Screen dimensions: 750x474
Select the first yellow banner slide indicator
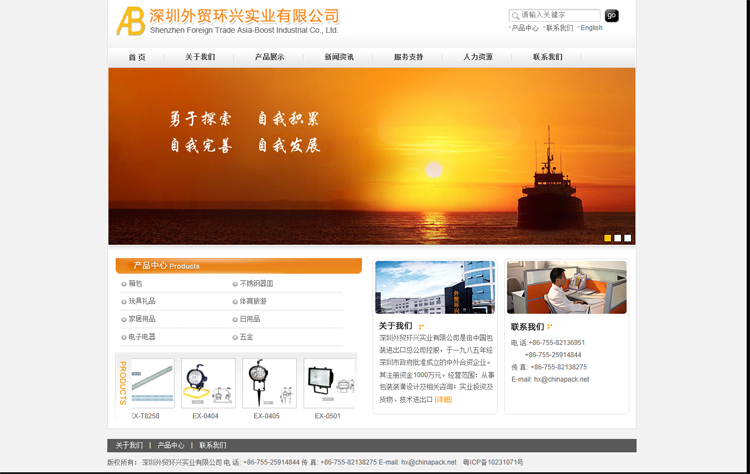(x=607, y=238)
